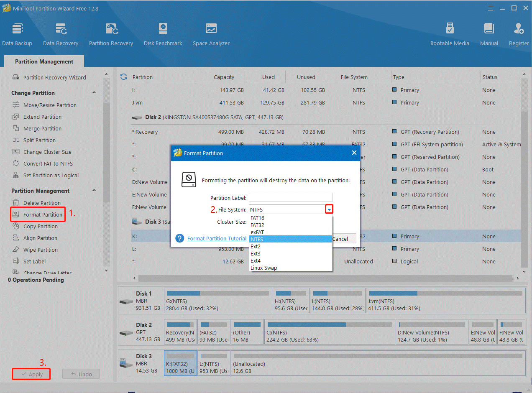Switch to the Partition Management tab

coord(44,61)
